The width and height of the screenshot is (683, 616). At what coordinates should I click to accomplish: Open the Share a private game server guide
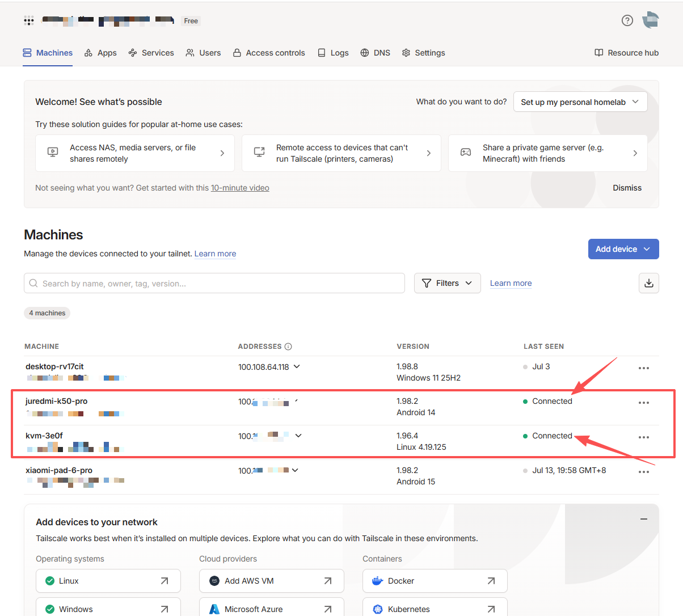point(548,153)
